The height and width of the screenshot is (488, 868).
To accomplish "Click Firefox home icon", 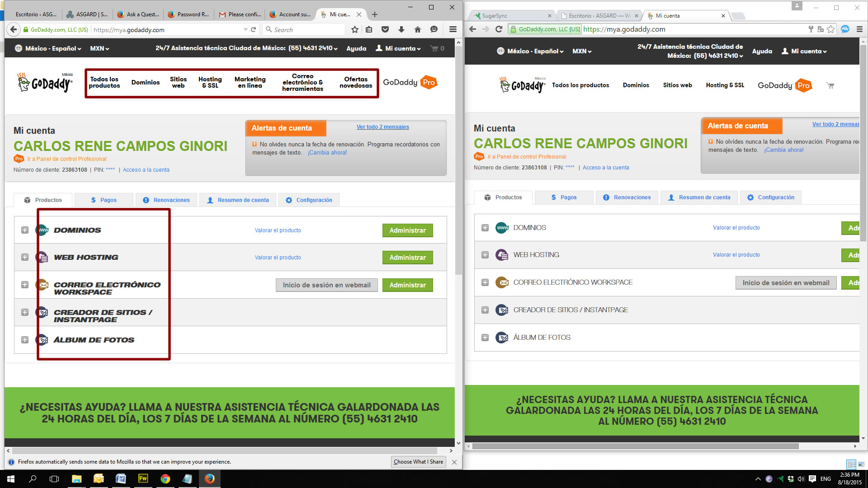I will click(418, 30).
